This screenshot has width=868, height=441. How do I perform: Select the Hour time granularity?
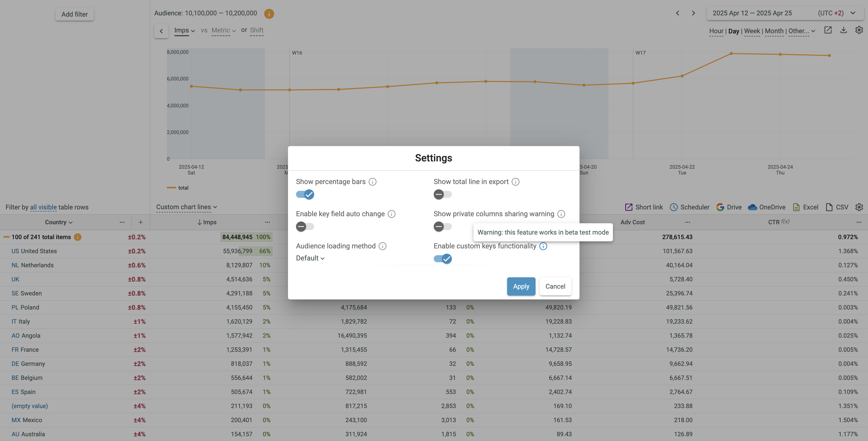click(x=716, y=31)
